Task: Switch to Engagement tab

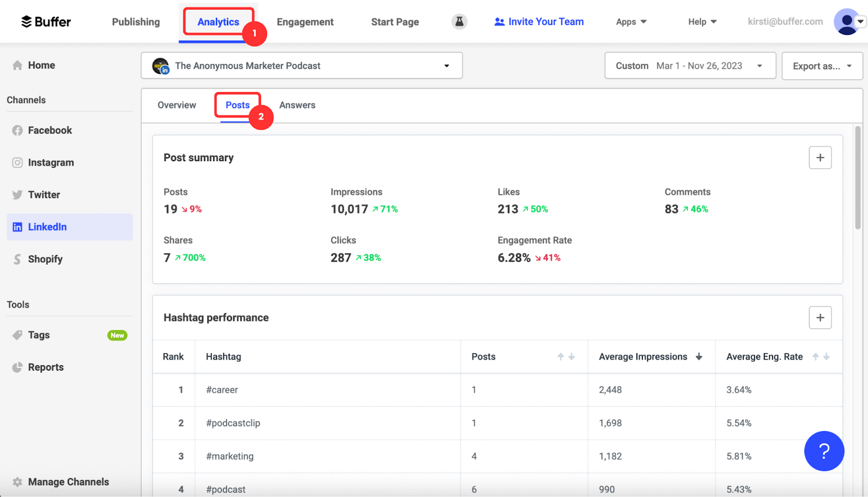Action: click(x=305, y=22)
